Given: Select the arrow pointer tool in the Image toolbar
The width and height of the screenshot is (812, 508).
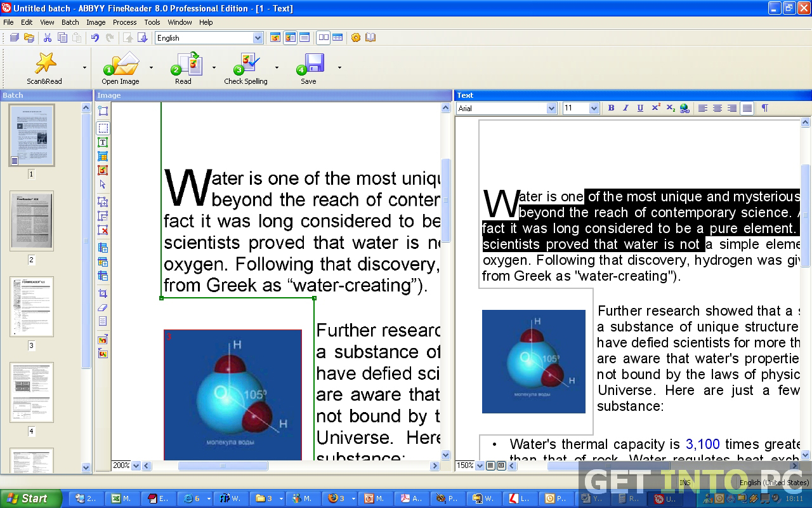Looking at the screenshot, I should [103, 184].
